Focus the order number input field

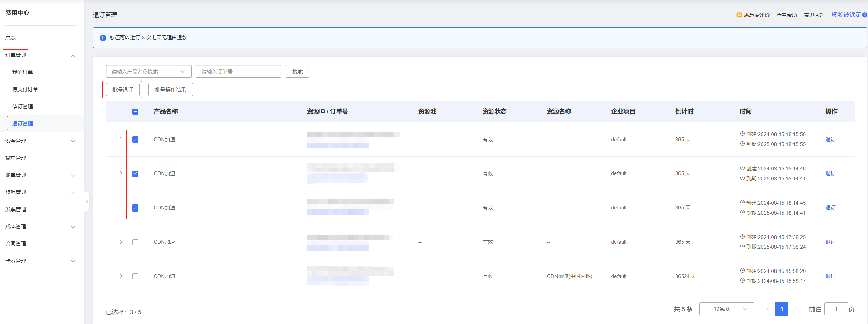239,71
